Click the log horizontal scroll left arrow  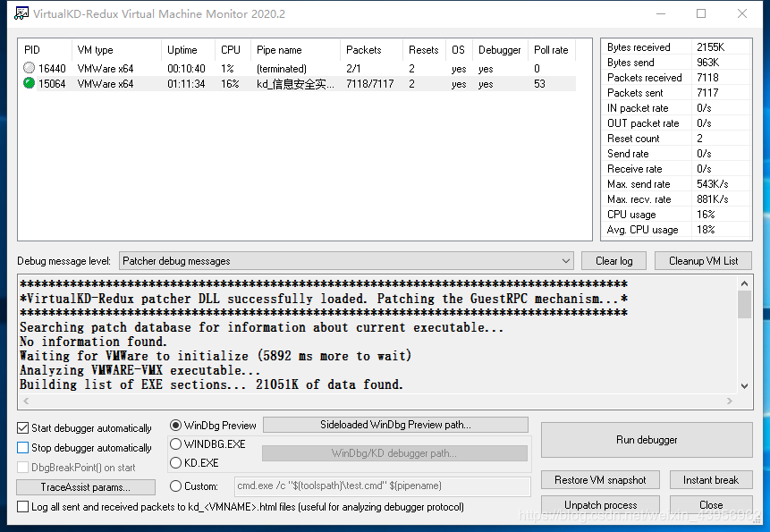click(x=26, y=401)
